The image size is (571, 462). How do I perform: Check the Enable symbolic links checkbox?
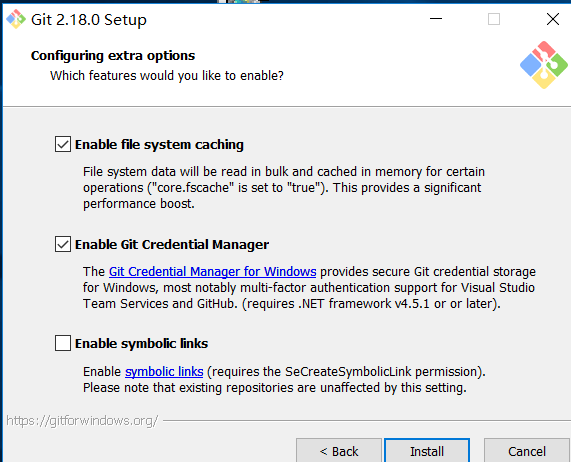(63, 343)
